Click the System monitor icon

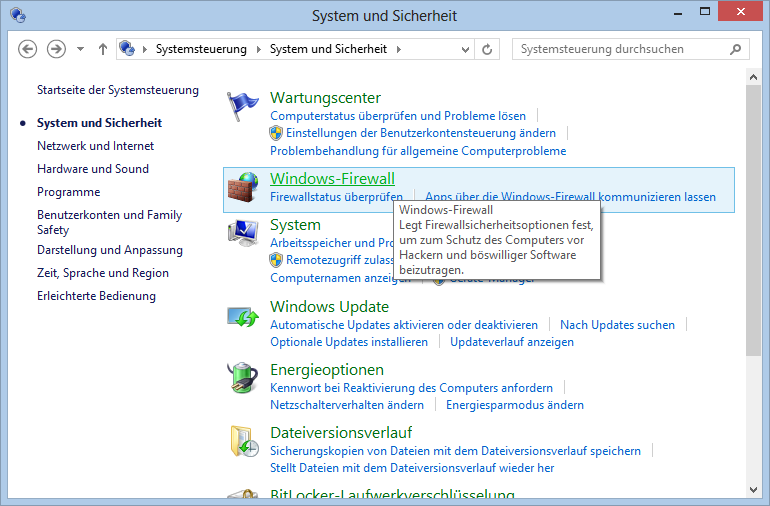(x=243, y=232)
